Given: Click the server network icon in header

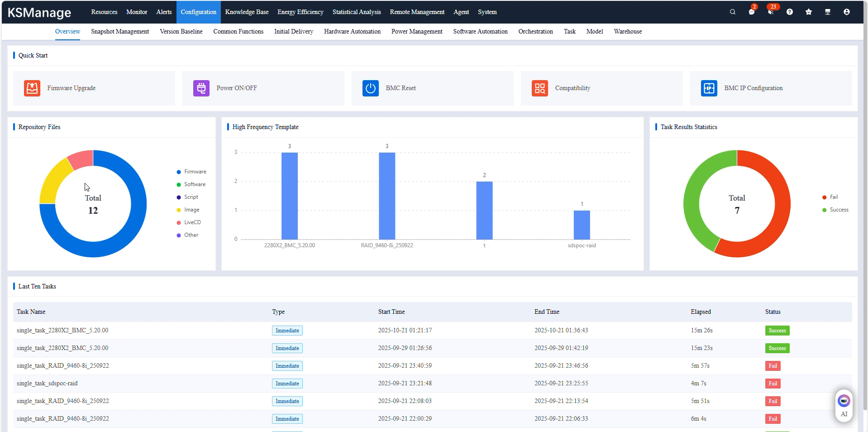Looking at the screenshot, I should point(828,12).
